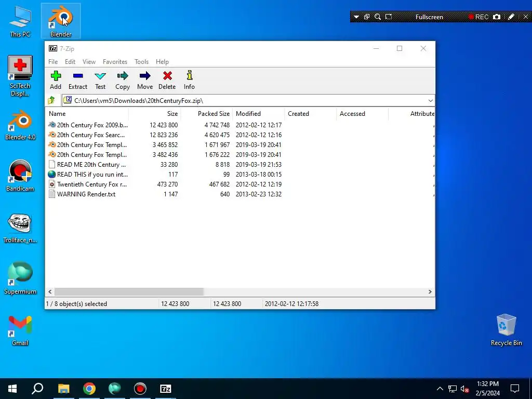Screen dimensions: 532x399
Task: Sort by the Size column header
Action: point(155,114)
